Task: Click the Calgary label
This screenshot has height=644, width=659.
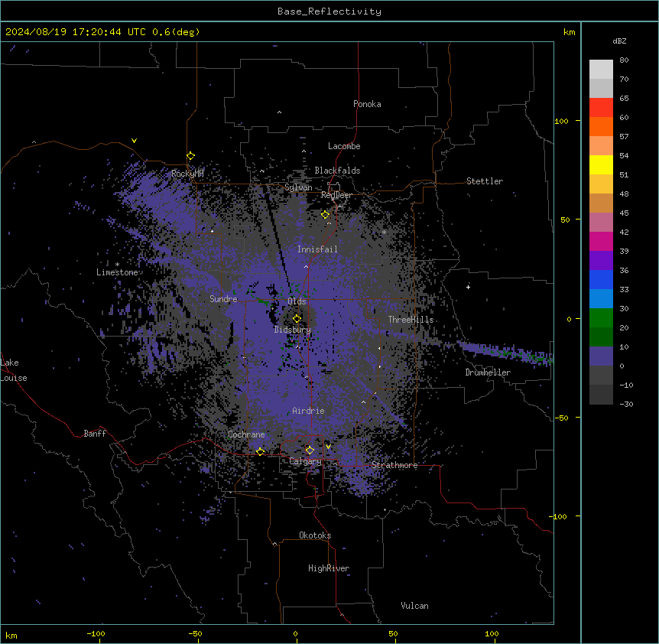Action: point(305,461)
